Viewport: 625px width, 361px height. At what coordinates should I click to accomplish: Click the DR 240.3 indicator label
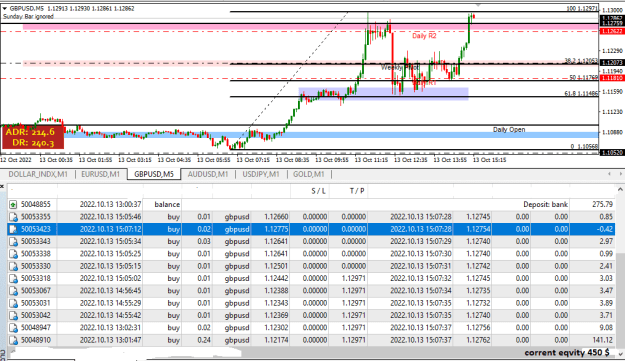click(33, 143)
